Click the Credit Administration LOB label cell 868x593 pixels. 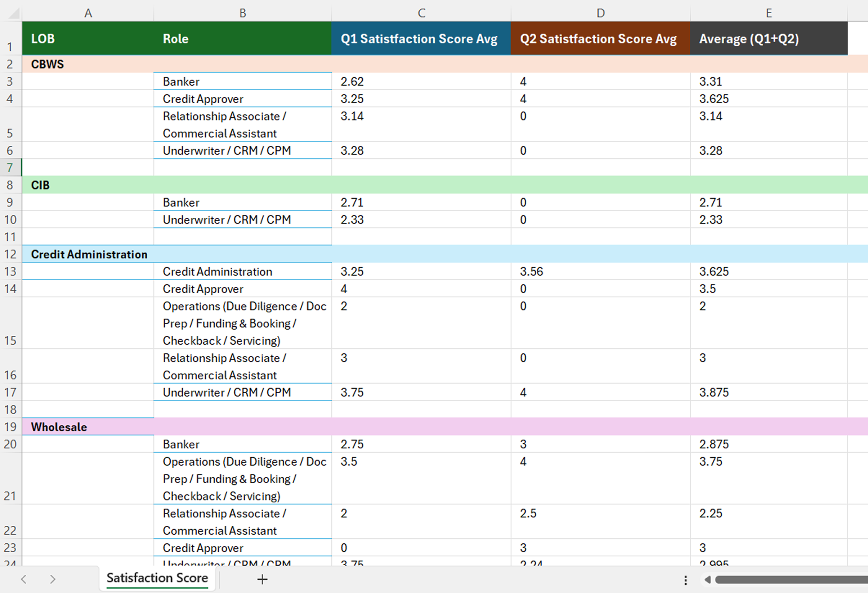89,254
